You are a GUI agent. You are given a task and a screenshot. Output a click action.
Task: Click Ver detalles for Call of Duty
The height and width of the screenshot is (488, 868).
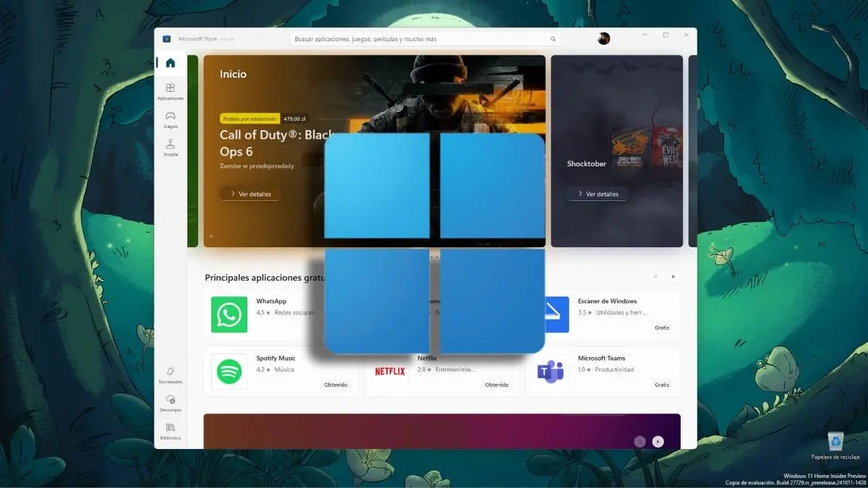[x=250, y=194]
